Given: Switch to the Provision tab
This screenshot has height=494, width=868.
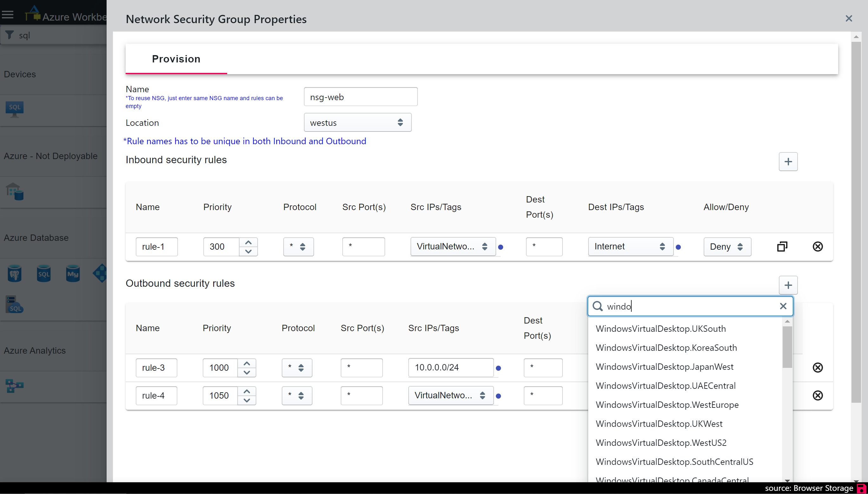Looking at the screenshot, I should [x=176, y=59].
